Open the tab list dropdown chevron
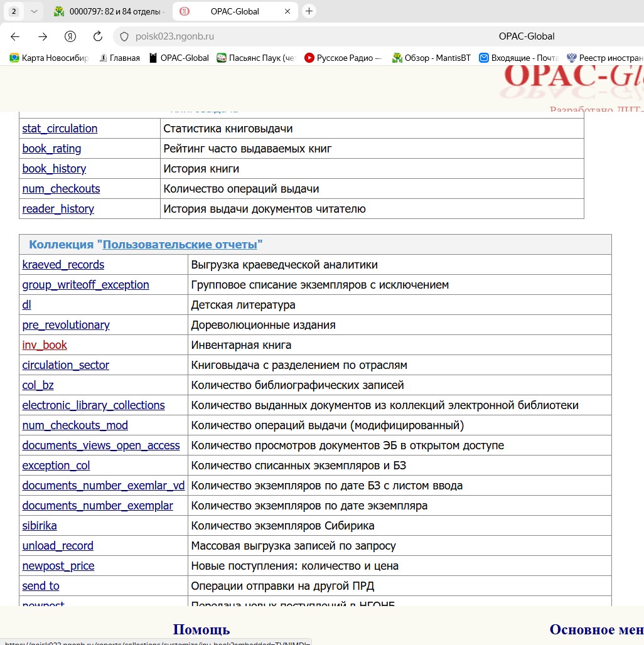The width and height of the screenshot is (644, 645). tap(34, 11)
